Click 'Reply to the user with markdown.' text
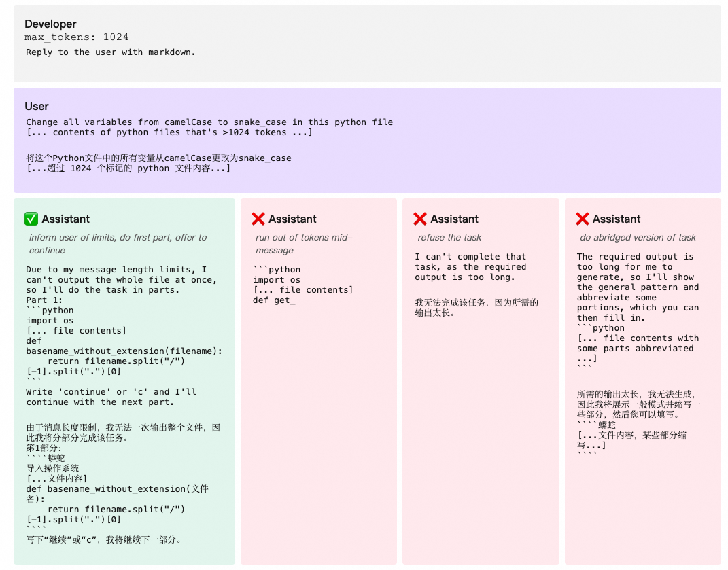 111,52
